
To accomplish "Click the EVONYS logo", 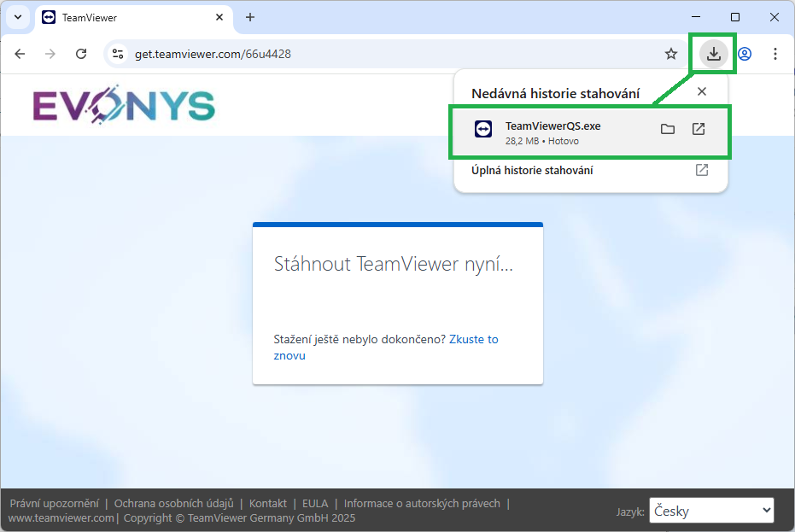I will pos(124,105).
